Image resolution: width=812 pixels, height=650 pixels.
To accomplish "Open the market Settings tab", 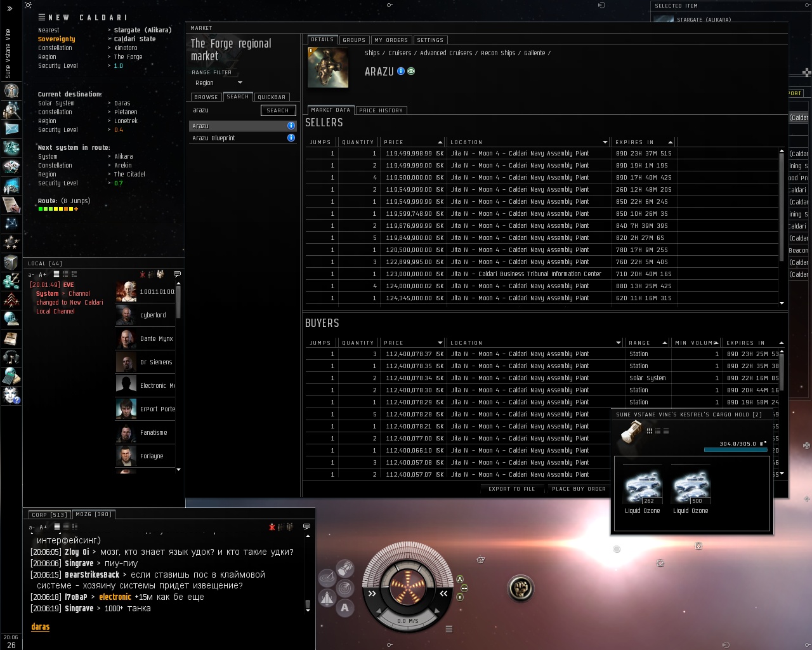I will coord(430,40).
